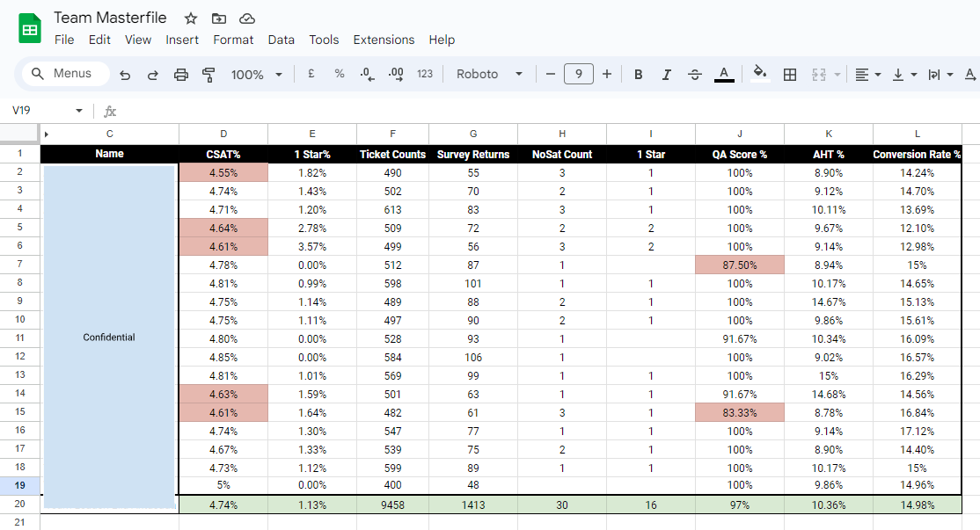Open the Extensions menu
The height and width of the screenshot is (530, 980).
click(x=384, y=40)
